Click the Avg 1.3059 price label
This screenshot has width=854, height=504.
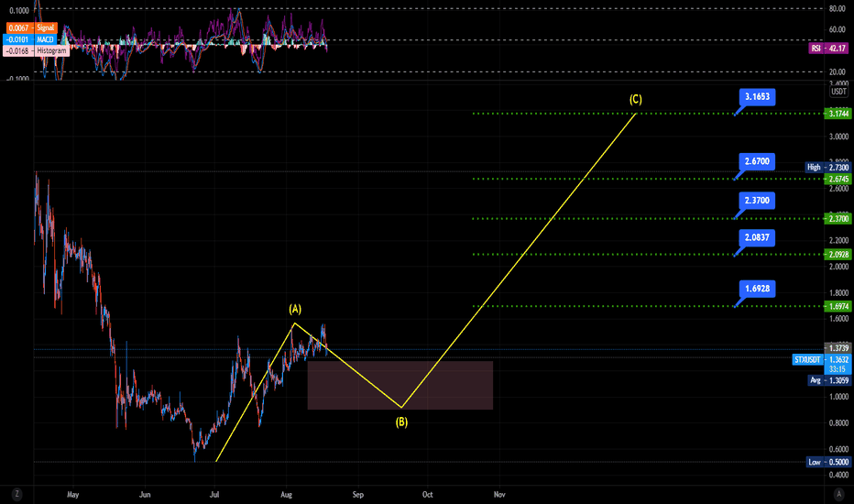pyautogui.click(x=829, y=380)
